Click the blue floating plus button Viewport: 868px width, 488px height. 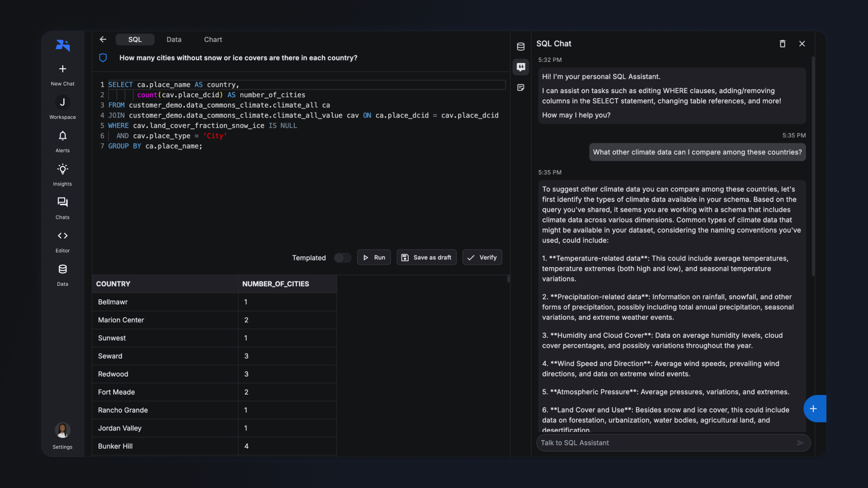click(814, 408)
